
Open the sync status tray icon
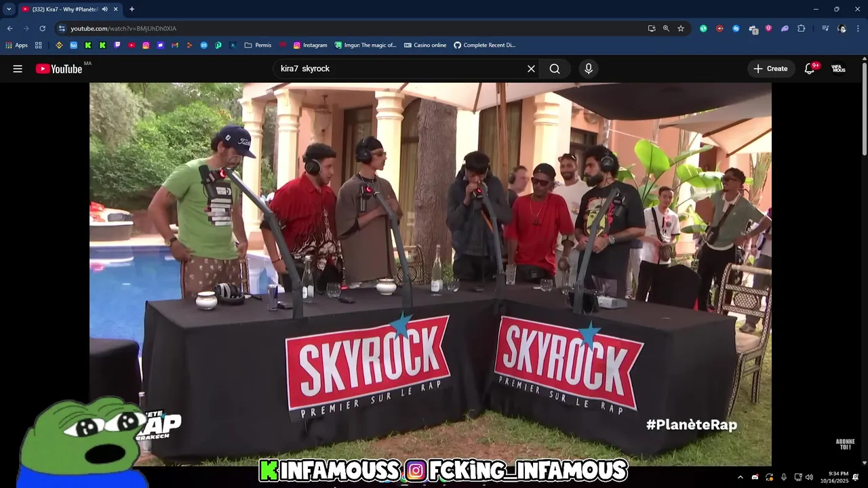pyautogui.click(x=769, y=477)
